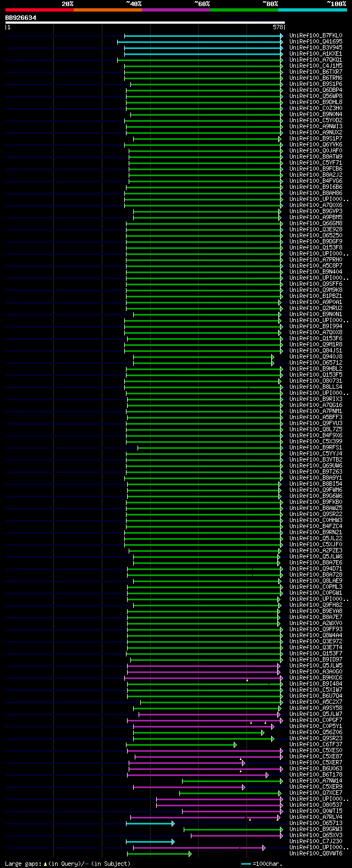Open hit UniRef100_C4J1M5

click(316, 66)
